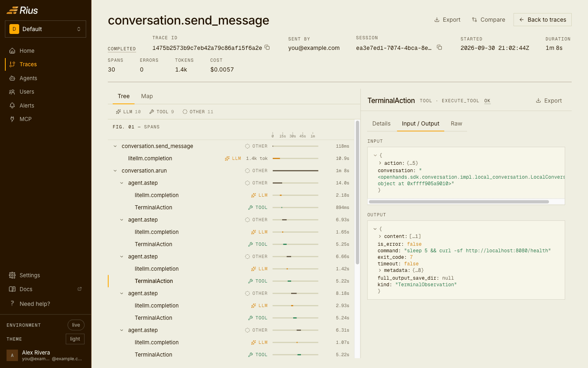588x368 pixels.
Task: Select the litellm.completion span with 10.9s
Action: tap(231, 158)
